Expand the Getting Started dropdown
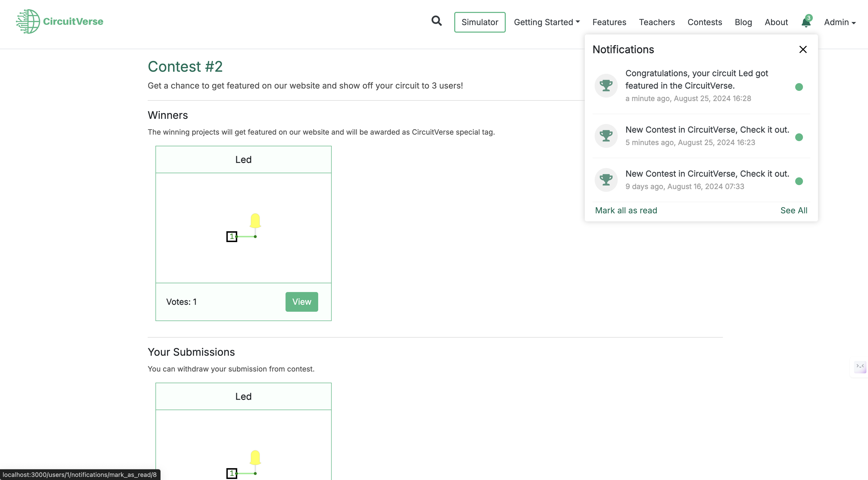This screenshot has height=480, width=868. [x=546, y=22]
